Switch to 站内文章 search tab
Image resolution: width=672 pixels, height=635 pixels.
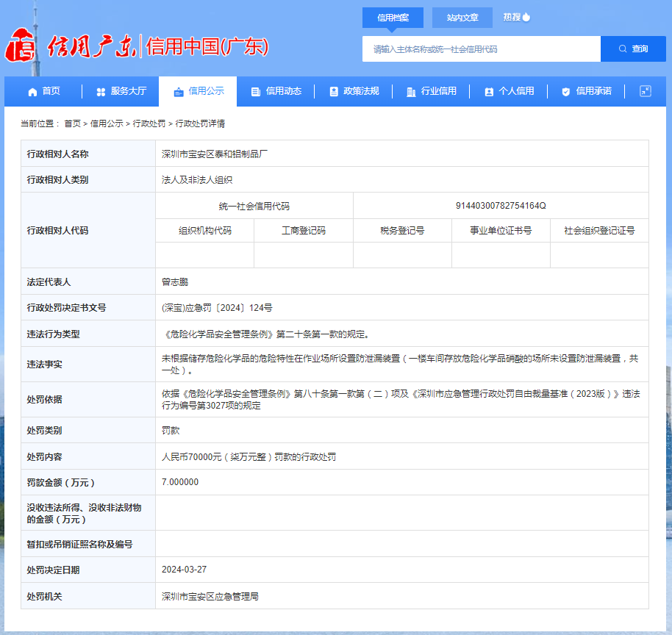tap(462, 18)
